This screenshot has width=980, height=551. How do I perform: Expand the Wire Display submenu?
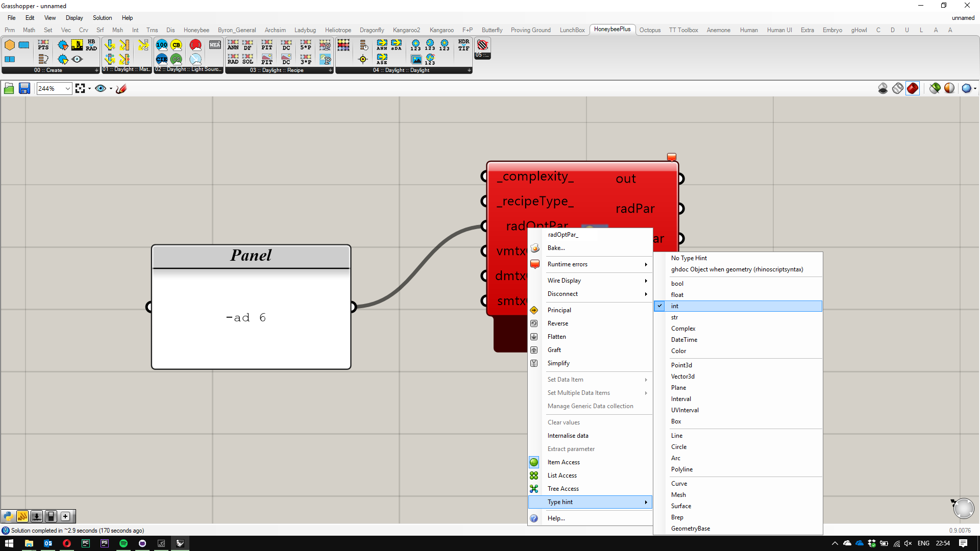pyautogui.click(x=564, y=280)
